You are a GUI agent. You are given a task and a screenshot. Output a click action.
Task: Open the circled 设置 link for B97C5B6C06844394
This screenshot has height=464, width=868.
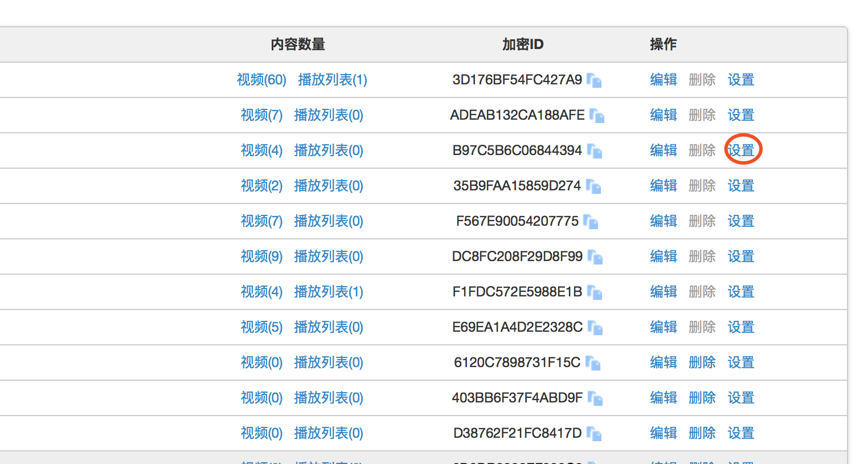coord(740,150)
